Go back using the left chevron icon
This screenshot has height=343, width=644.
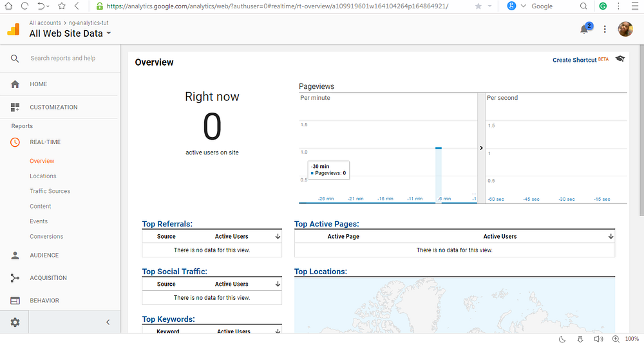pyautogui.click(x=77, y=6)
